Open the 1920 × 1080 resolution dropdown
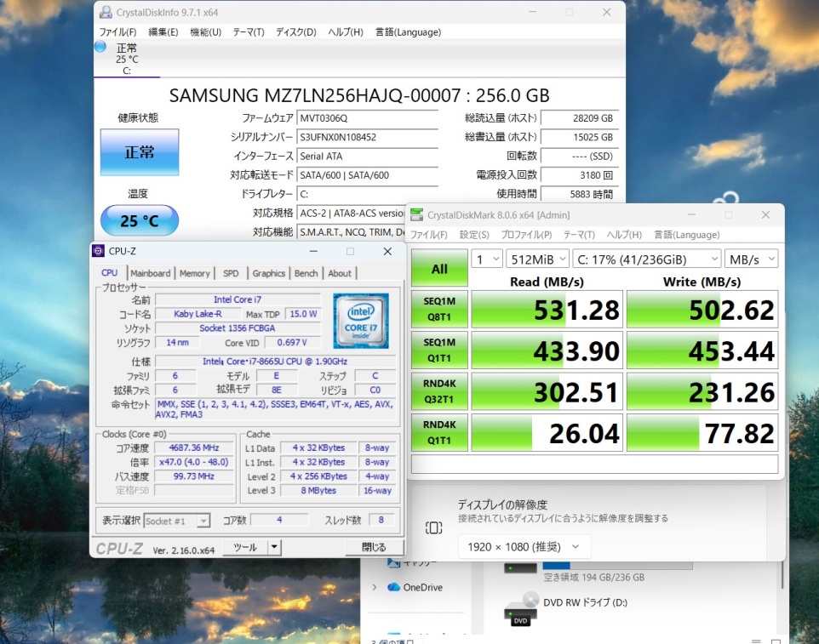This screenshot has width=819, height=644. pos(524,547)
